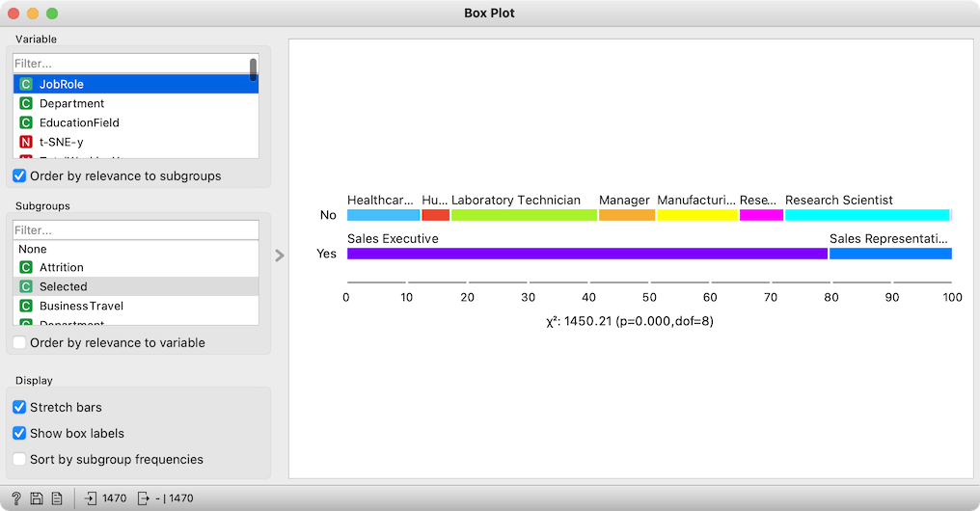The width and height of the screenshot is (980, 511).
Task: Click Subgroups filter input field
Action: tap(136, 229)
